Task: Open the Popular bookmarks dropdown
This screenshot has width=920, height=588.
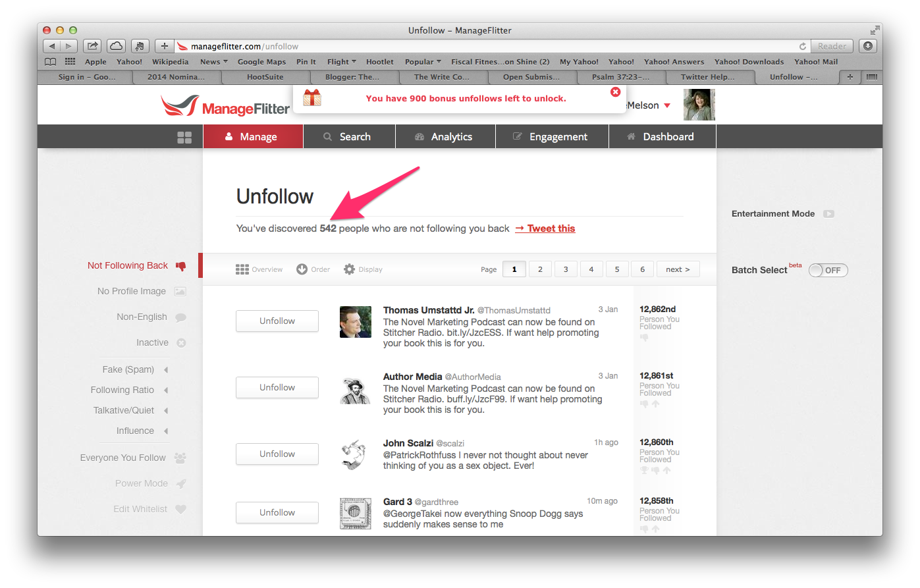Action: 423,62
